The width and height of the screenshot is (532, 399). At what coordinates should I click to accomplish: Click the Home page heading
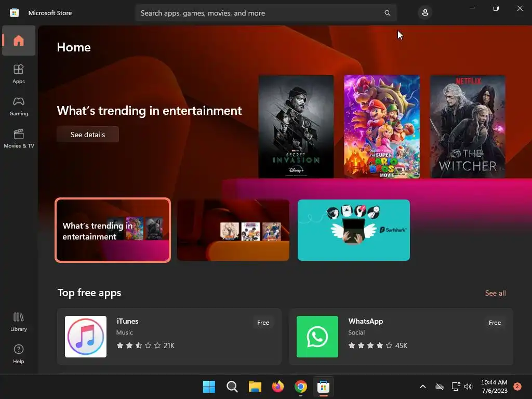point(74,47)
